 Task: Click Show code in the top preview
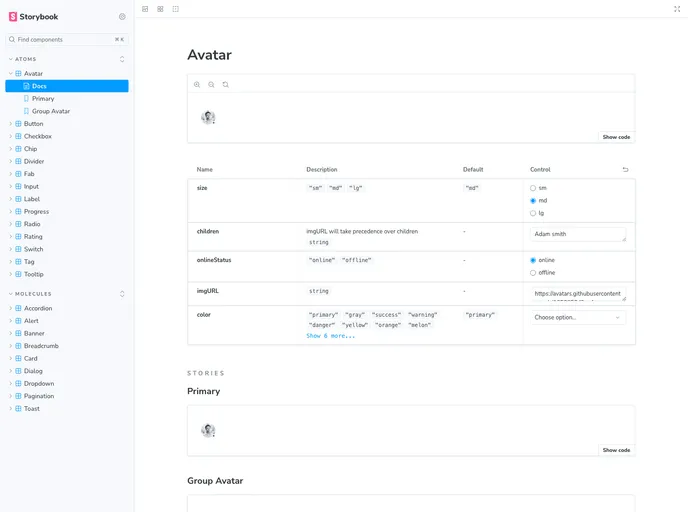click(x=616, y=137)
